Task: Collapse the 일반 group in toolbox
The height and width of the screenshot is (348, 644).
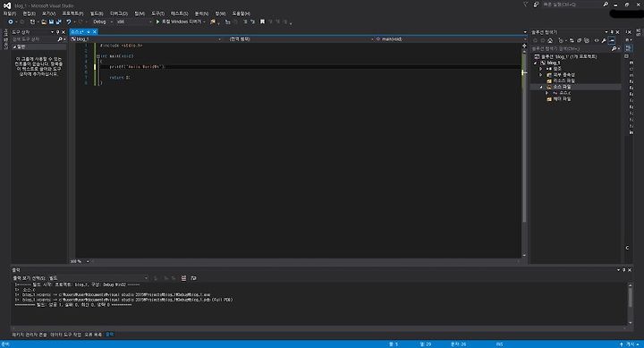Action: 15,47
